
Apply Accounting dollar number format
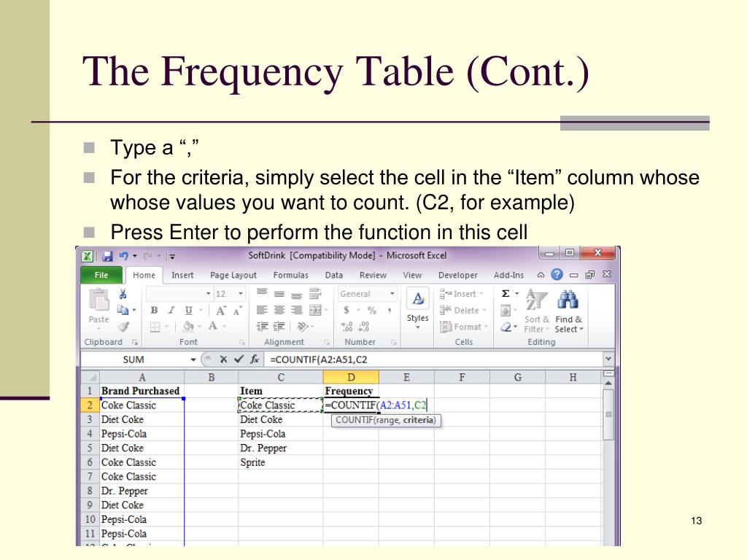pyautogui.click(x=347, y=310)
